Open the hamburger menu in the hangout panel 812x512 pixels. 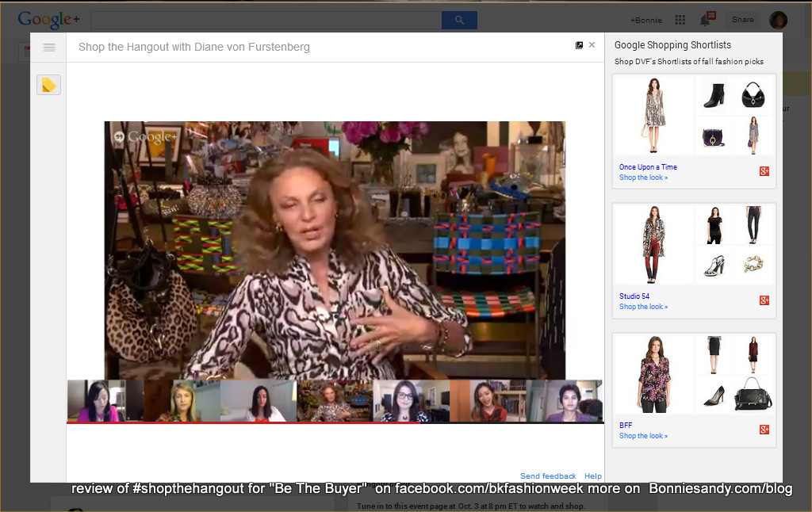tap(49, 48)
